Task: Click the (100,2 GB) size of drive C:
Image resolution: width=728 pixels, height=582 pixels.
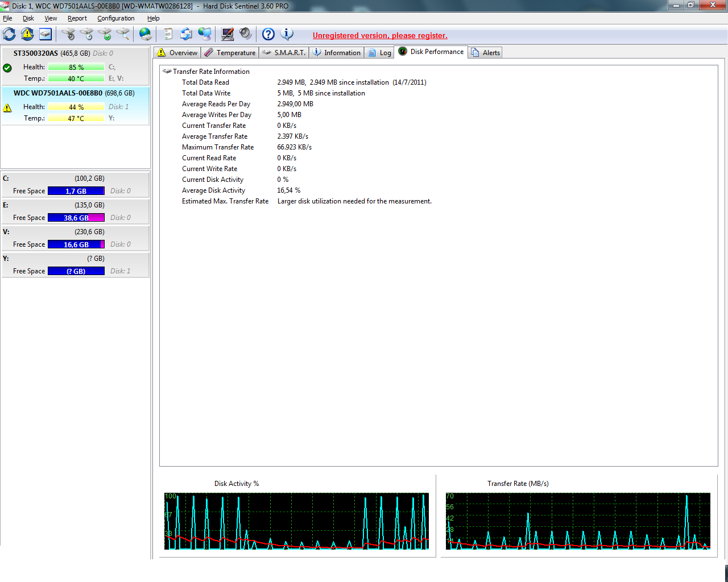Action: (89, 178)
